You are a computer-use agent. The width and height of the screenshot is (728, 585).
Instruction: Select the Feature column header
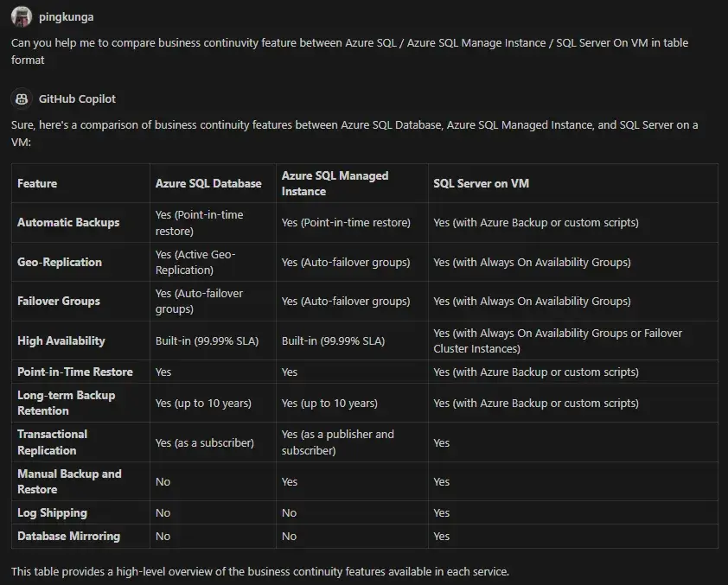(37, 183)
